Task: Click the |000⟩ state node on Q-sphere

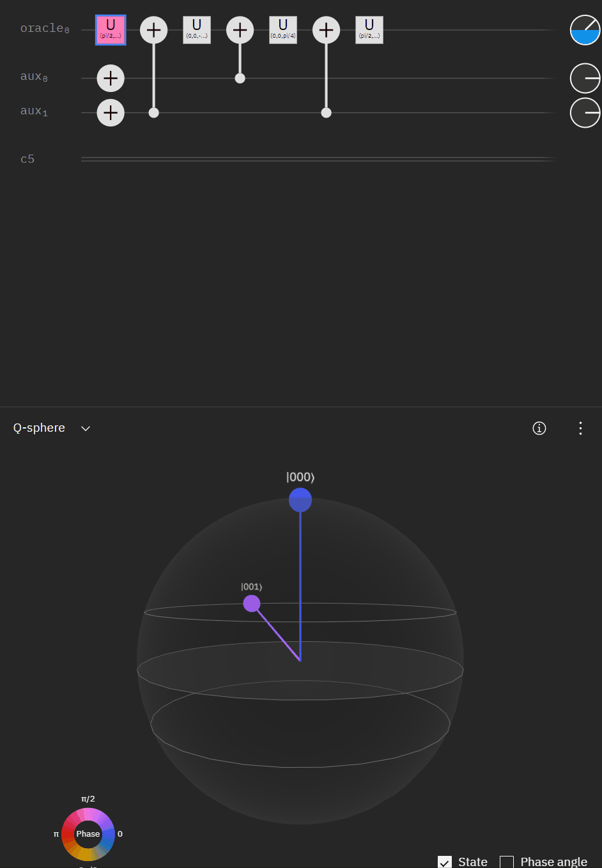Action: click(300, 500)
